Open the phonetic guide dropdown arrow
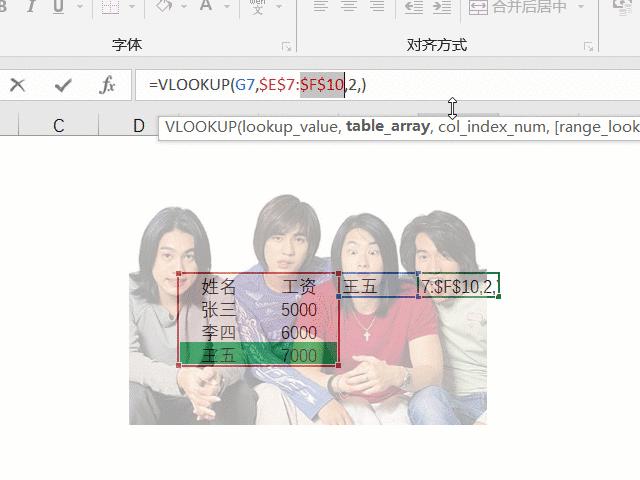This screenshot has width=640, height=480. 279,6
